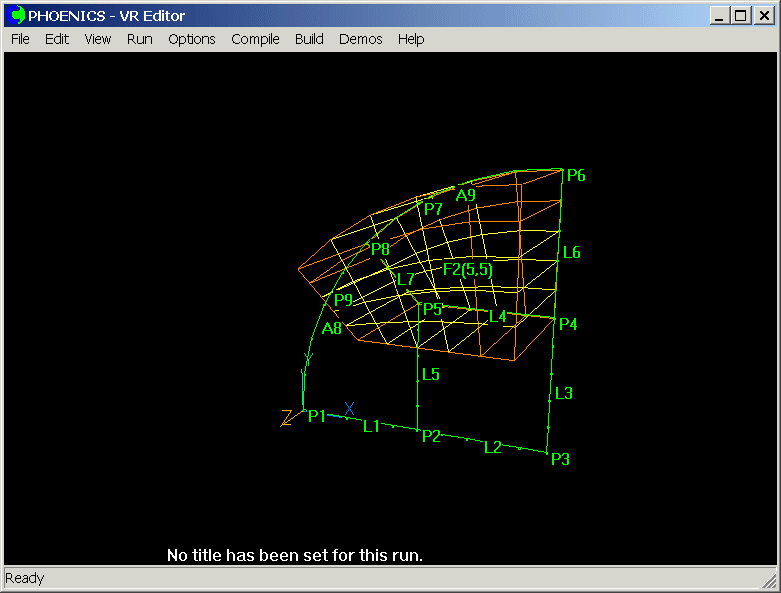The height and width of the screenshot is (593, 781).
Task: Click the arc label A8
Action: 332,328
